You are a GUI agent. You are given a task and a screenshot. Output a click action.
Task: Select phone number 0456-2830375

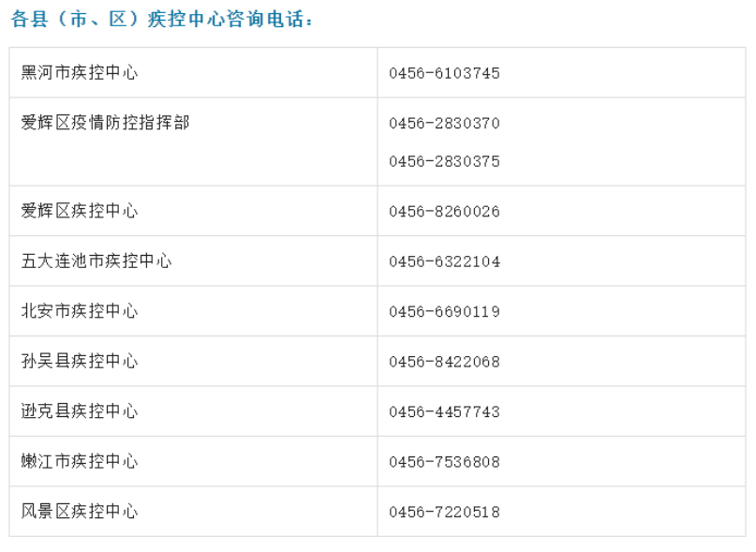tap(444, 161)
